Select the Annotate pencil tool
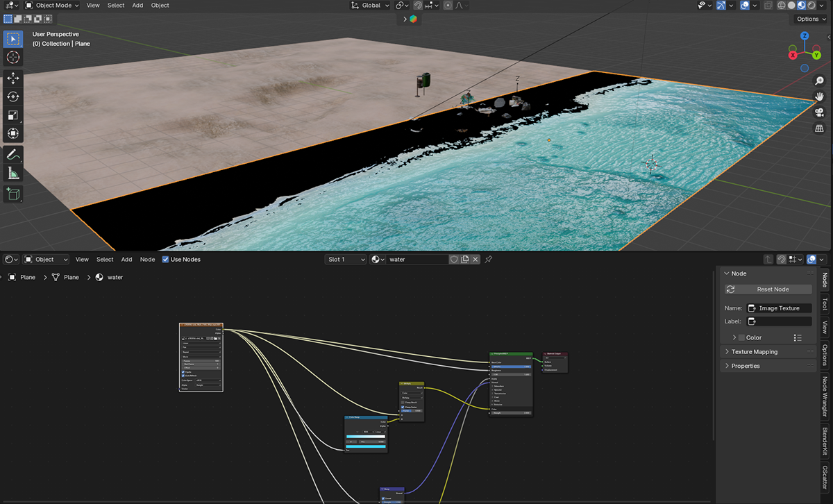 click(x=13, y=154)
